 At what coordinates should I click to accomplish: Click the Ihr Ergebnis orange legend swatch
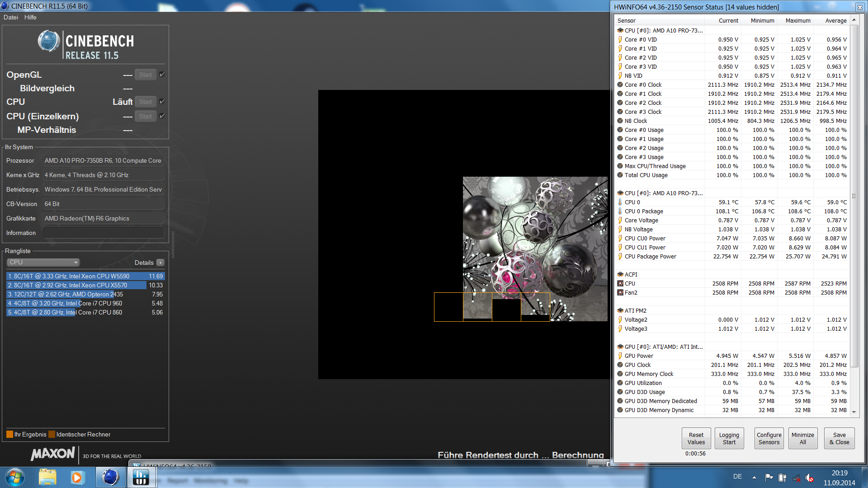pos(9,435)
